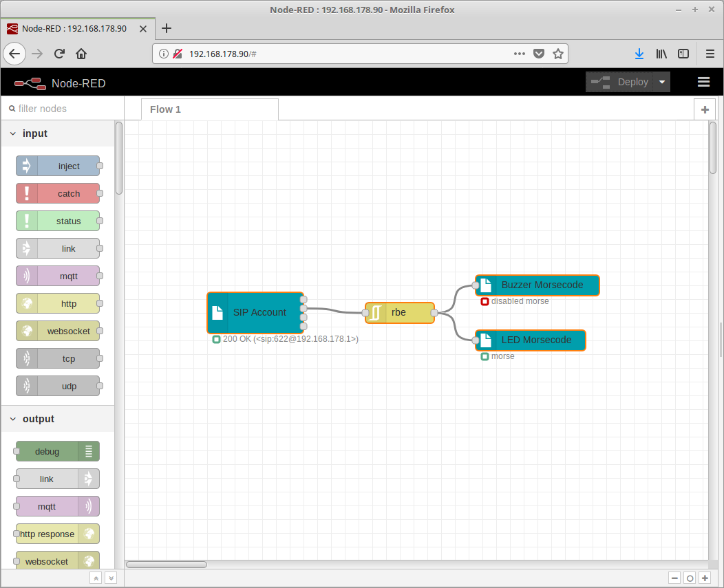Click the horizontal canvas scrollbar
The image size is (724, 588).
point(167,565)
